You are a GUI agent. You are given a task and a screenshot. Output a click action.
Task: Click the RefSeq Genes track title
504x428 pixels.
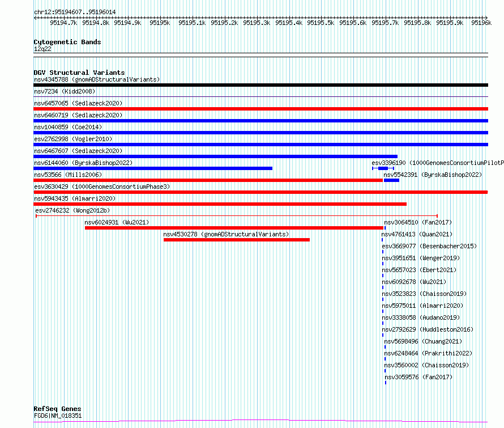coord(58,409)
